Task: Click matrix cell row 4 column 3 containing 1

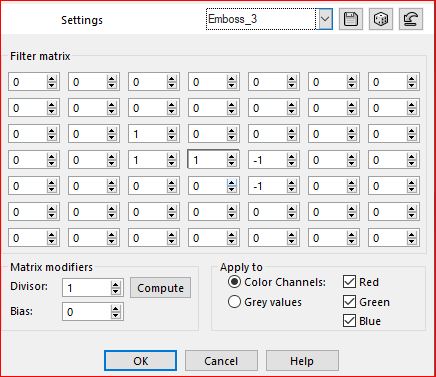Action: [147, 160]
